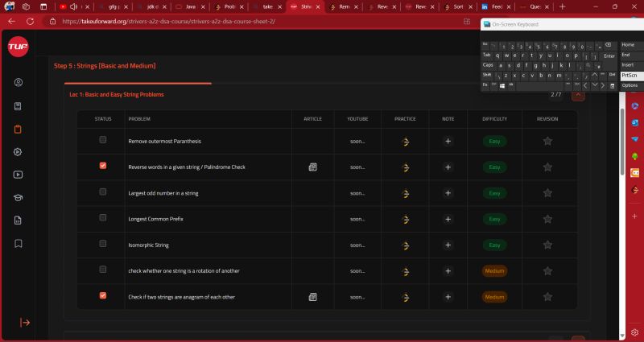Click the bookmark icon in the left sidebar
644x342 pixels.
[x=18, y=243]
